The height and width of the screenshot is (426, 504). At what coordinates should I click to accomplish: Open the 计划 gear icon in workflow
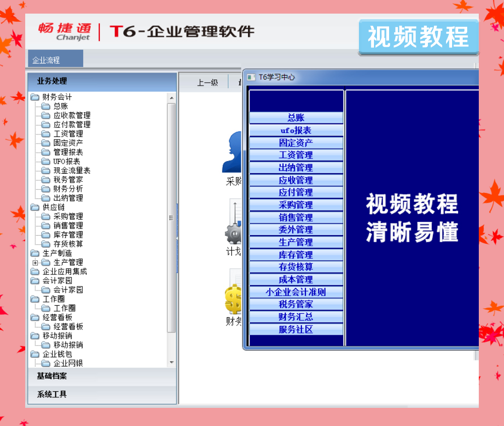pos(233,222)
